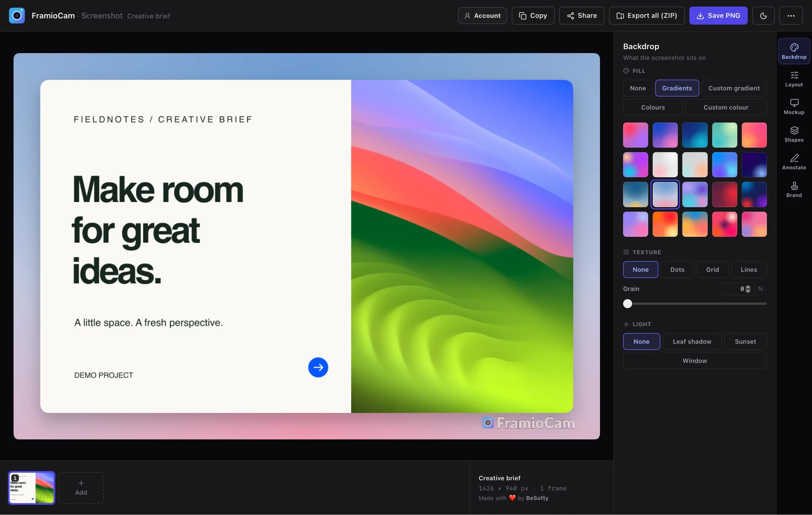The width and height of the screenshot is (812, 515).
Task: Select the Custom colour fill option
Action: click(726, 107)
